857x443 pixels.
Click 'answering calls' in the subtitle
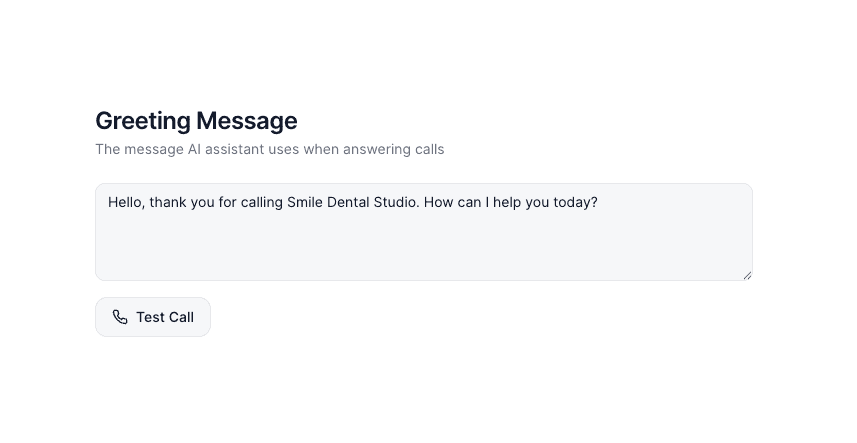(x=393, y=149)
